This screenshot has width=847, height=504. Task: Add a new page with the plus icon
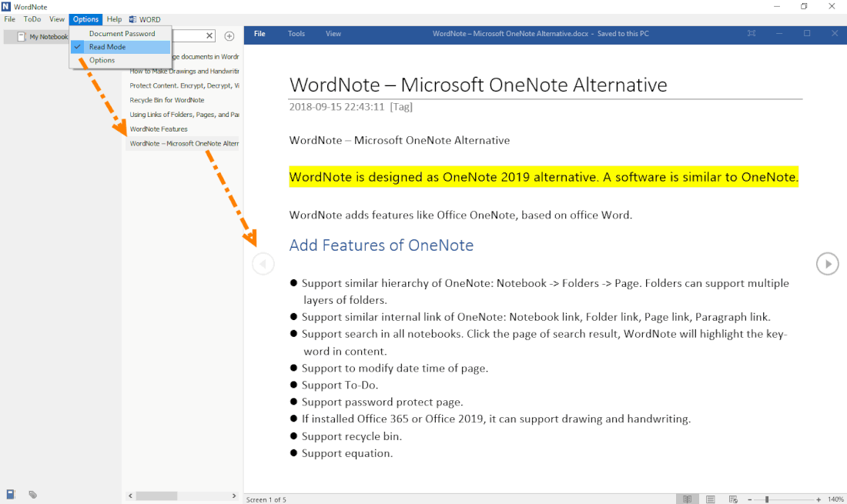[x=229, y=36]
